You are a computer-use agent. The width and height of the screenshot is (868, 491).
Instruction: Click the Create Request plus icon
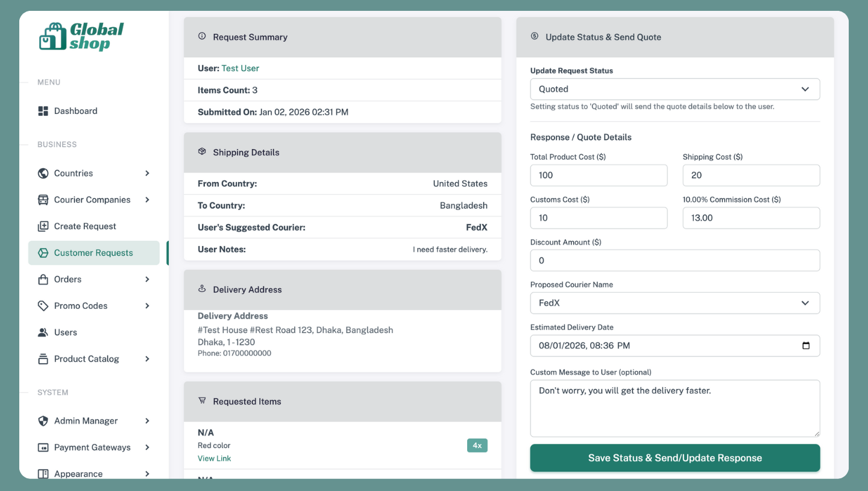[x=43, y=226]
